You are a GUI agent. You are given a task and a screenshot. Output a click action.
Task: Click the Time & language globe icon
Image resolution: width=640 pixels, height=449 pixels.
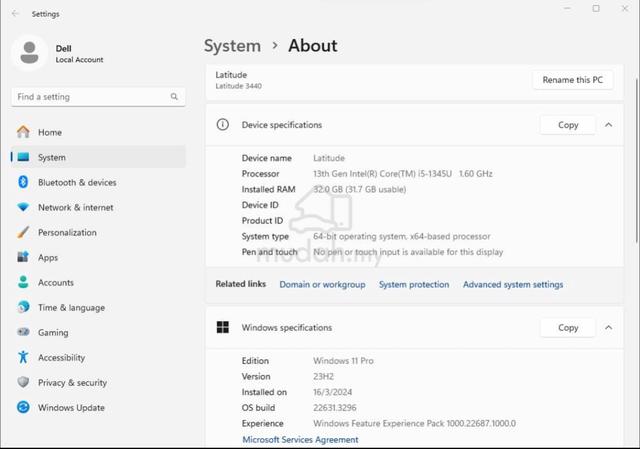[23, 307]
